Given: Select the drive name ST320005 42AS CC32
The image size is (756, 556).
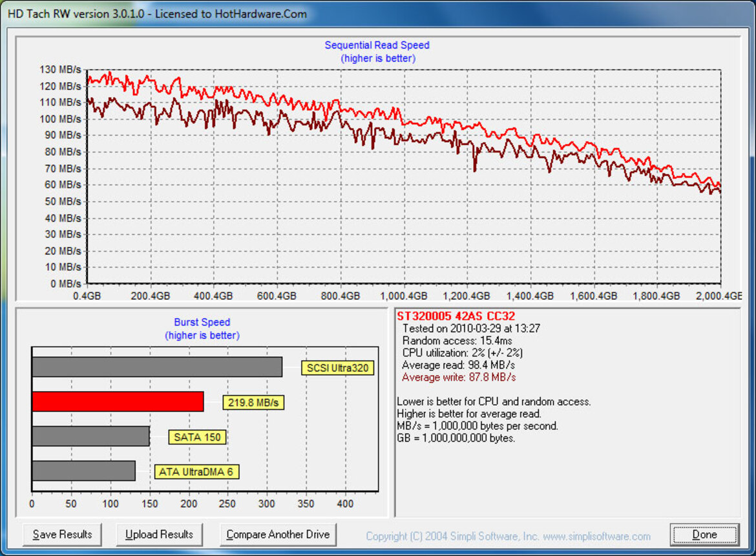Looking at the screenshot, I should click(456, 316).
